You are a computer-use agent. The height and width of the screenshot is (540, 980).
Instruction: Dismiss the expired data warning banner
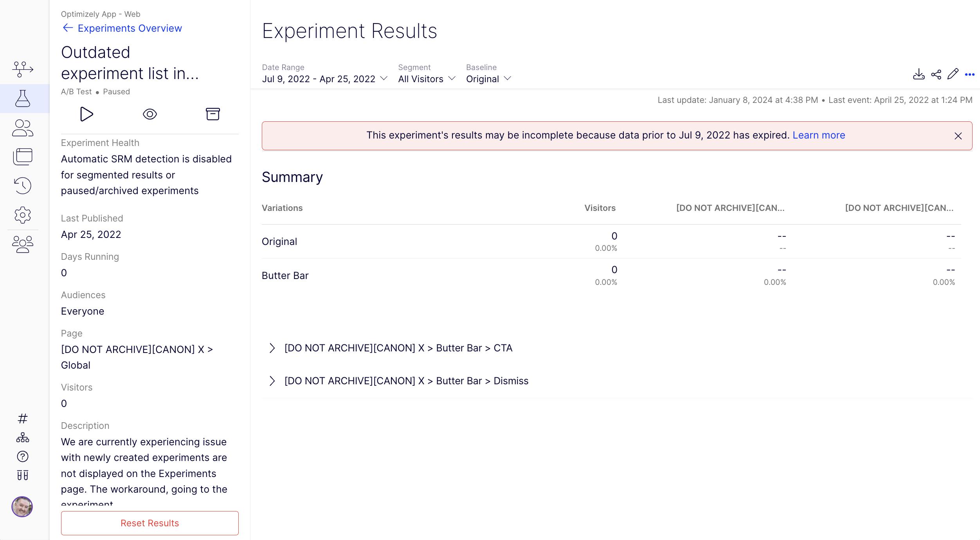[x=958, y=136]
